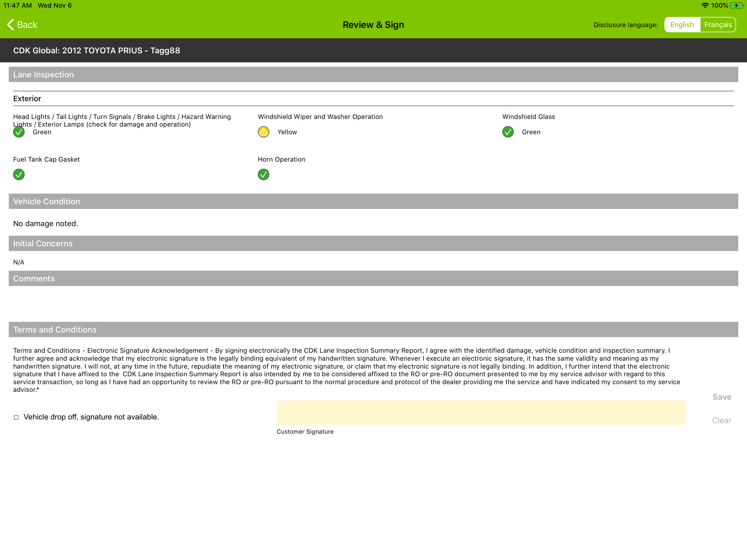Click the 11:47 AM clock in status bar
This screenshot has width=747, height=560.
17,5
